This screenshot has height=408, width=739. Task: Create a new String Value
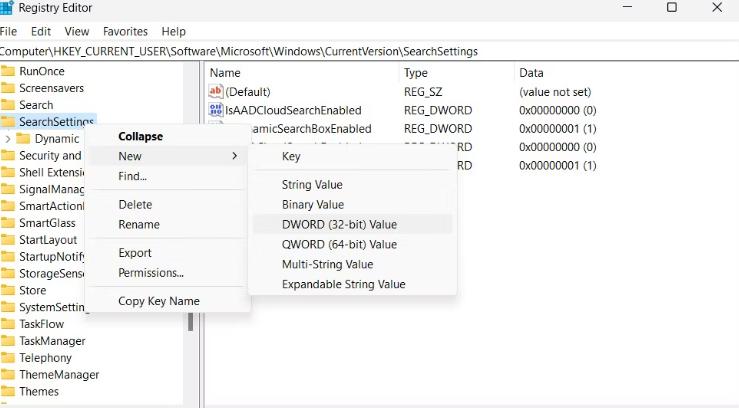pos(352,185)
